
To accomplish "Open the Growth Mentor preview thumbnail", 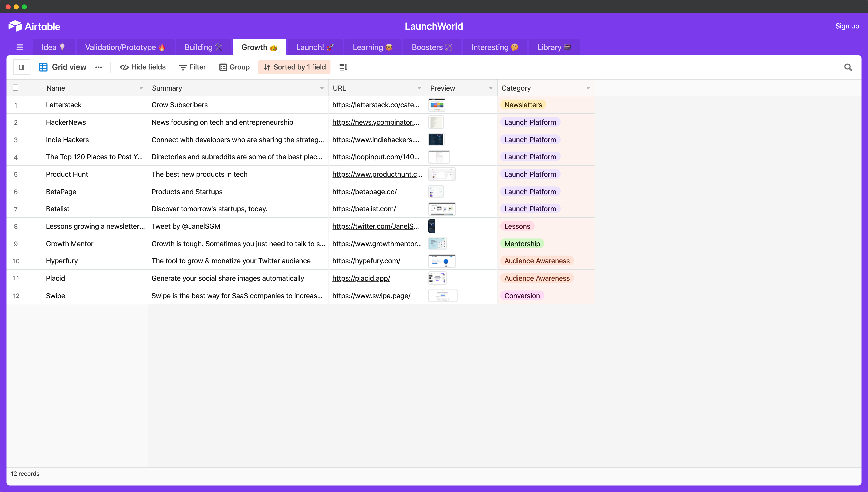I will pyautogui.click(x=437, y=244).
